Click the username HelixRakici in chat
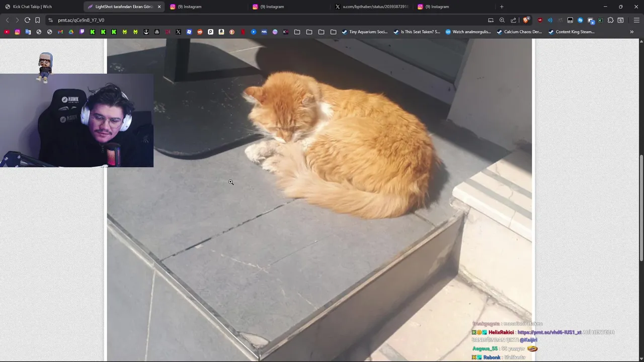 pos(501,332)
